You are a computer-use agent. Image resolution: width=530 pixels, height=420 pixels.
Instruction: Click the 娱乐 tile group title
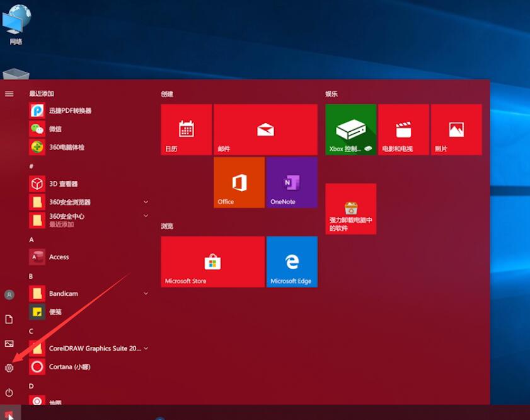(x=331, y=94)
